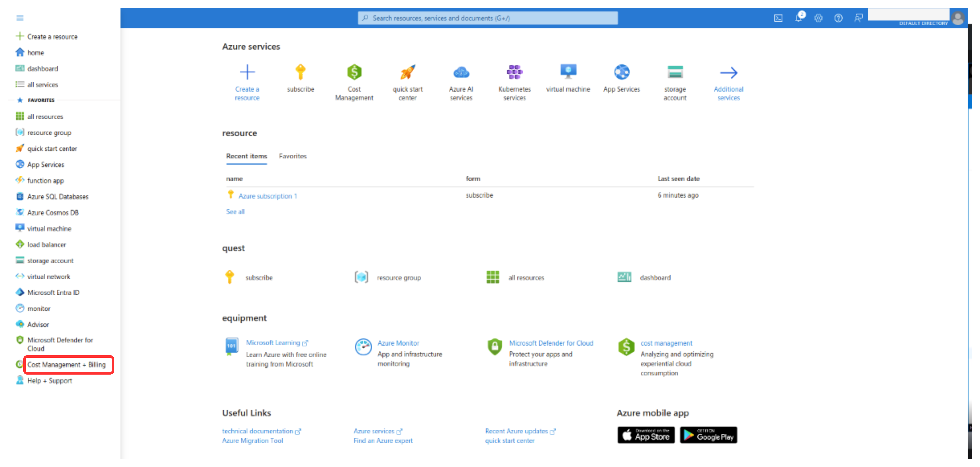Open Find an Azure expert link
The height and width of the screenshot is (467, 980).
(x=383, y=440)
